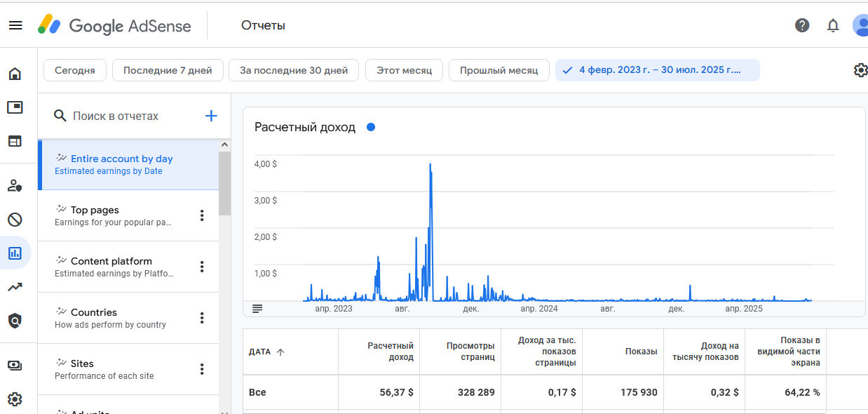The height and width of the screenshot is (414, 868).
Task: Open the custom date range 4 февр. 2023 chip
Action: (658, 70)
